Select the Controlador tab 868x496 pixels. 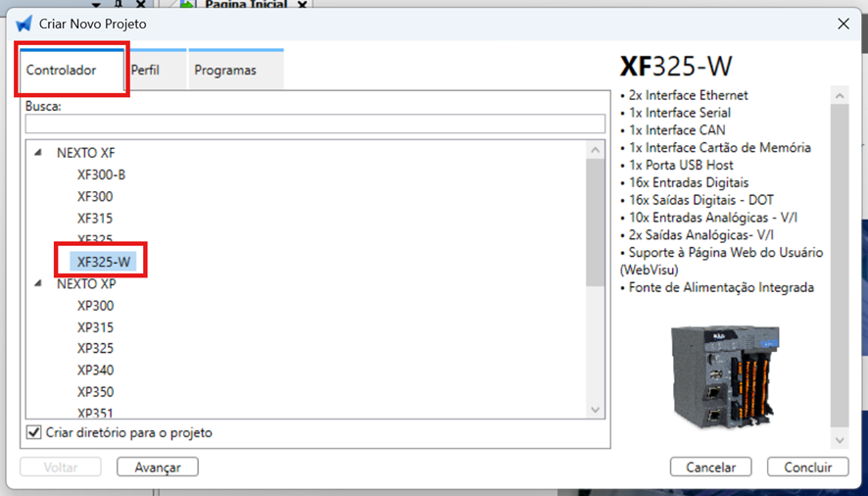click(x=61, y=70)
